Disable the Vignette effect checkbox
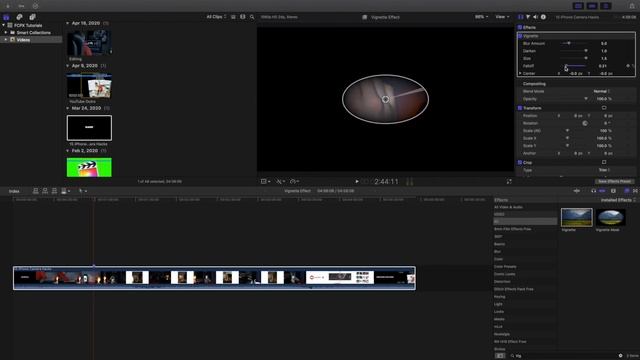Image resolution: width=640 pixels, height=360 pixels. [x=520, y=36]
